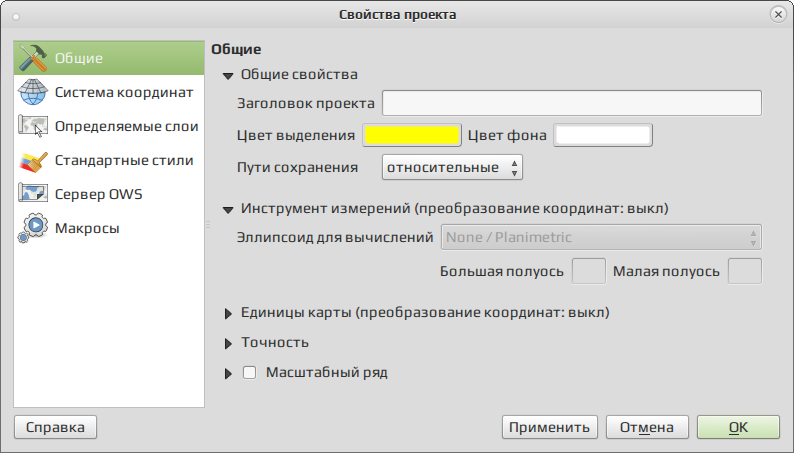Enable the Масштабный ряд checkbox
Screen dimensions: 794x453
click(250, 373)
